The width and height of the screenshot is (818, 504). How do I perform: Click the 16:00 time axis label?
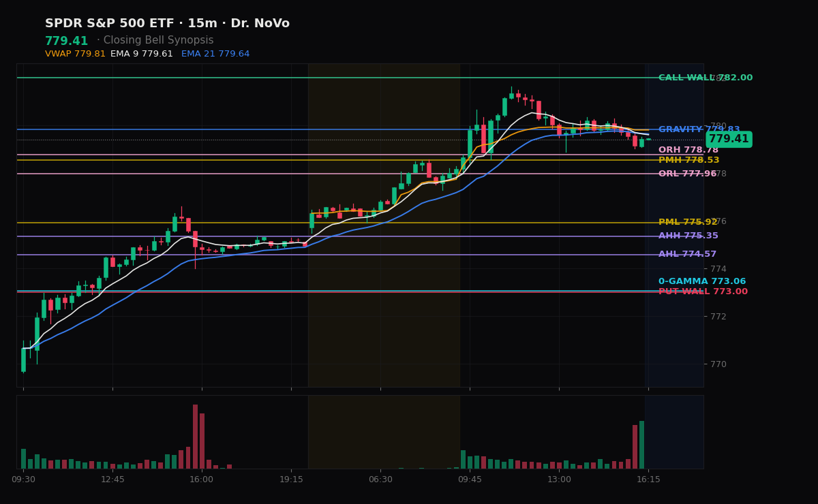tap(202, 479)
